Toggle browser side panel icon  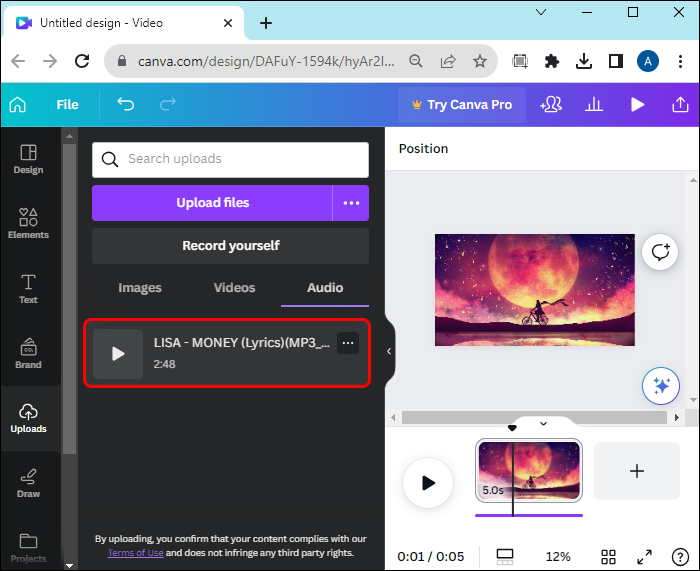tap(616, 61)
